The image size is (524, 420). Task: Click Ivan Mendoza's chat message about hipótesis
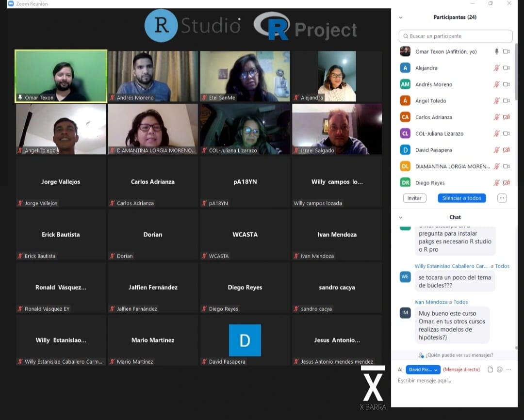pos(452,325)
